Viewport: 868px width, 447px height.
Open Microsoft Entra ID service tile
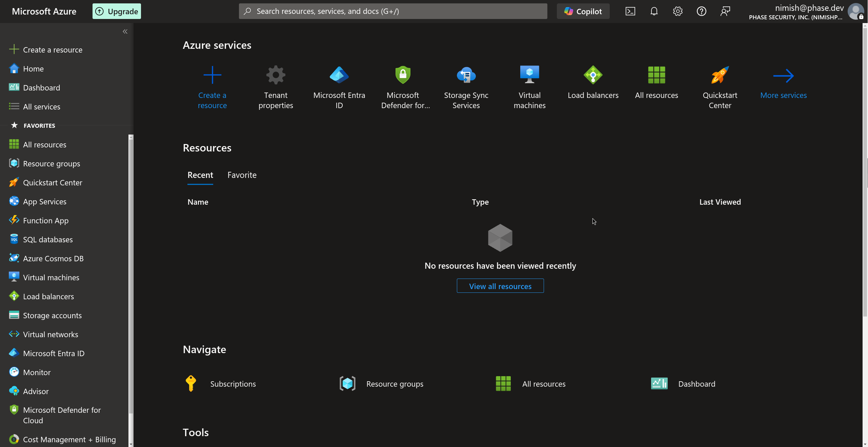point(339,87)
